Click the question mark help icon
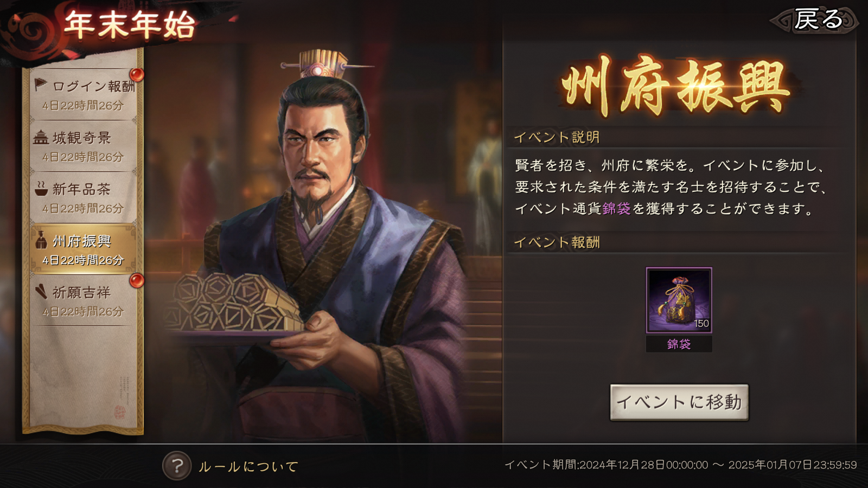The width and height of the screenshot is (868, 488). point(177,465)
